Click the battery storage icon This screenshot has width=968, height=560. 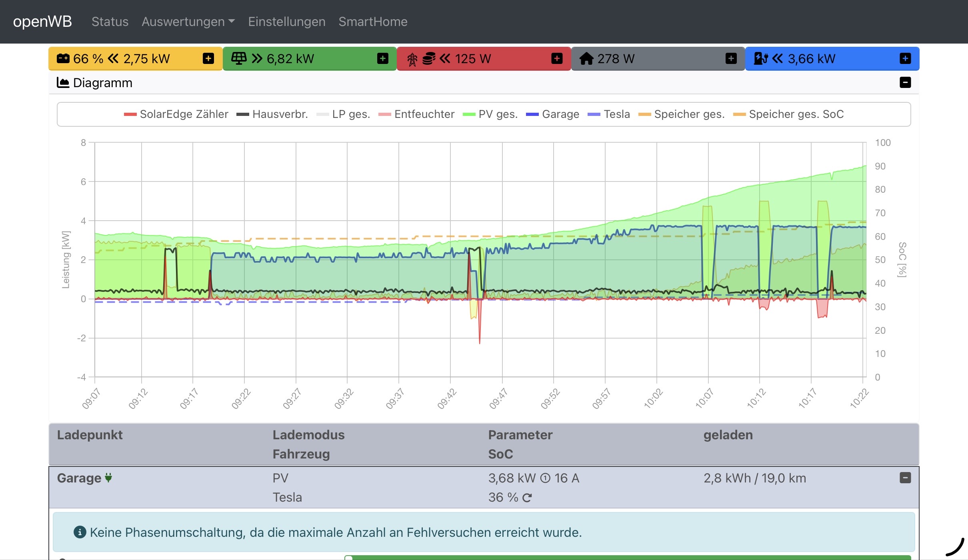tap(63, 59)
